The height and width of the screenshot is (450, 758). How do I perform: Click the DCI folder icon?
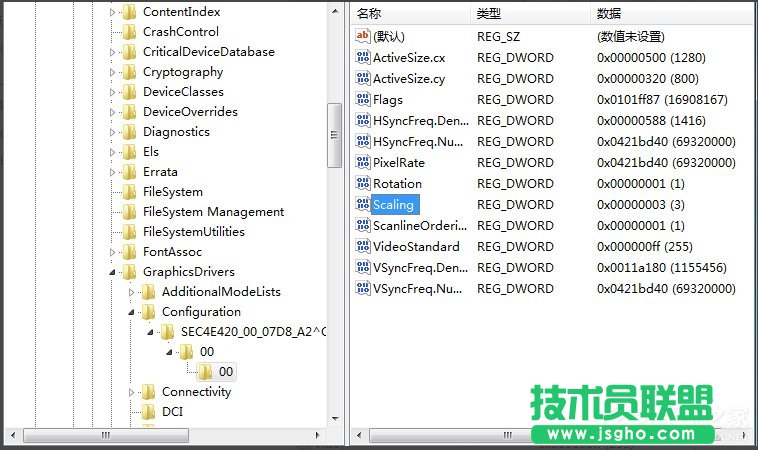148,412
